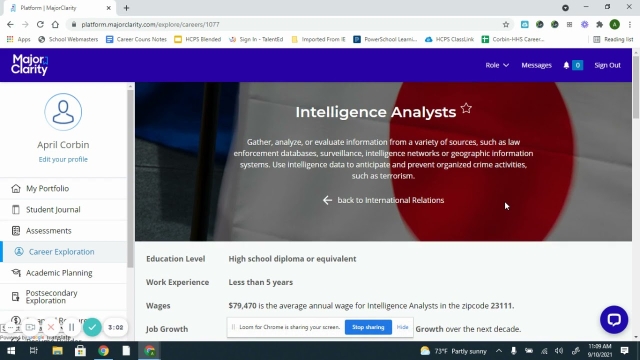This screenshot has width=640, height=360.
Task: Click the taskbar clock showing 11:09 AM
Action: pyautogui.click(x=600, y=351)
